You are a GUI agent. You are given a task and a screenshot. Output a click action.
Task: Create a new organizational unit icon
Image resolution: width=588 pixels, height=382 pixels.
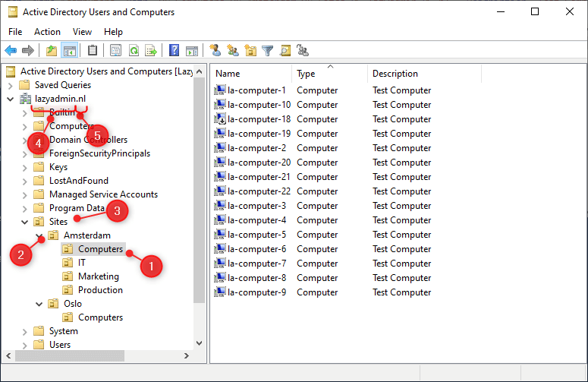tap(250, 50)
